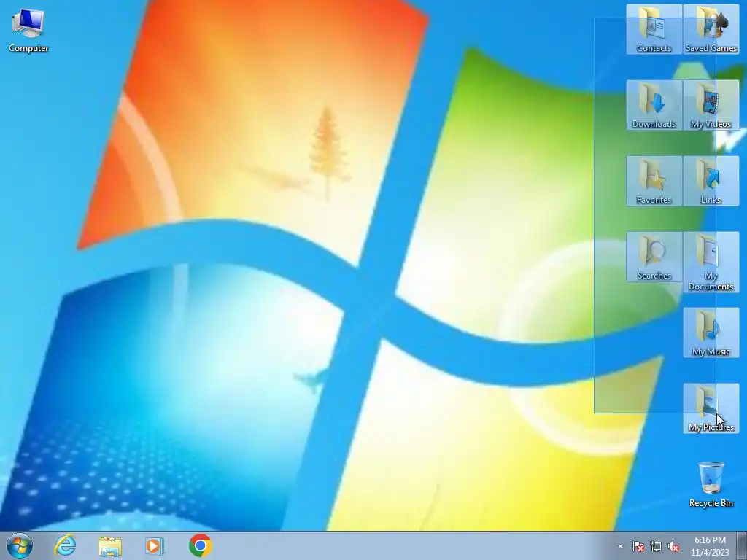This screenshot has width=747, height=560.
Task: Open the network status tray icon
Action: click(x=656, y=546)
